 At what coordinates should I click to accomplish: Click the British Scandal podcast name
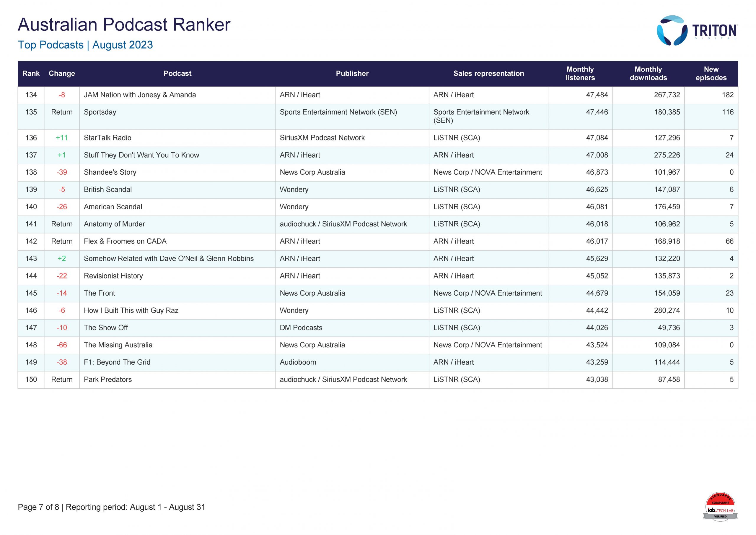tap(108, 189)
